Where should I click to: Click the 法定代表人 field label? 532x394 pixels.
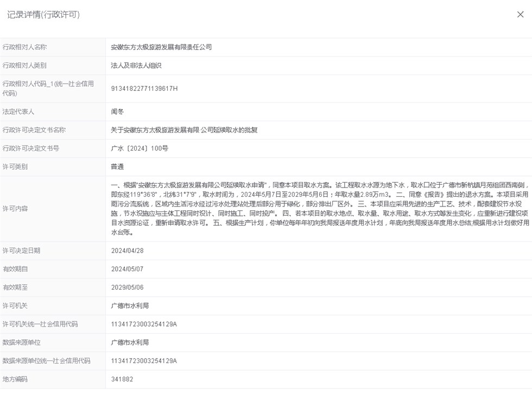coord(18,112)
